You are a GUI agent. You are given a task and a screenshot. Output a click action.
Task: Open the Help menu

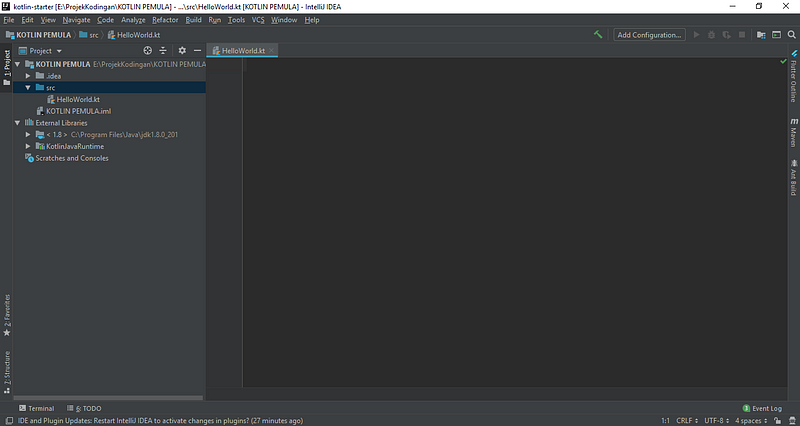click(x=312, y=20)
